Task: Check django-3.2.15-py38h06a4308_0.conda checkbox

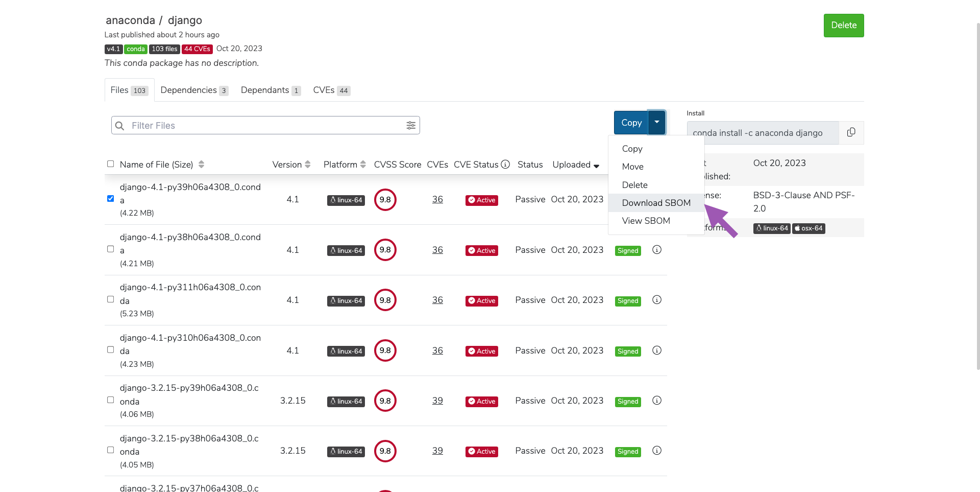Action: (x=110, y=450)
